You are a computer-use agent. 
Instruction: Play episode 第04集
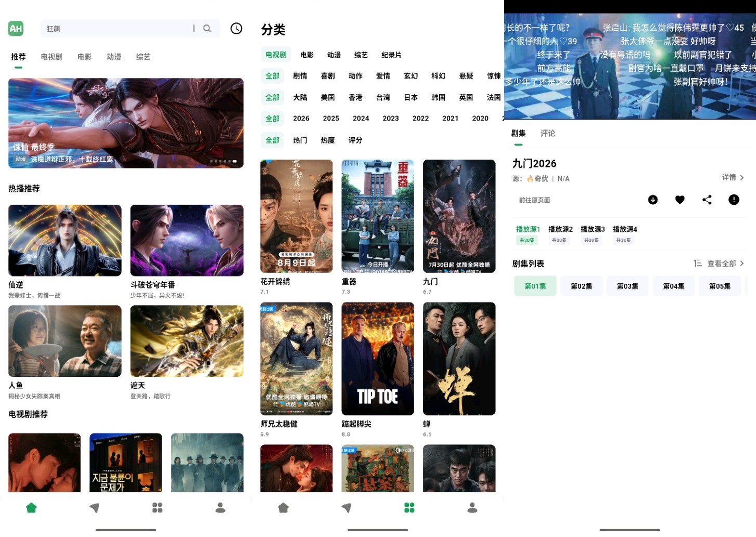coord(674,286)
